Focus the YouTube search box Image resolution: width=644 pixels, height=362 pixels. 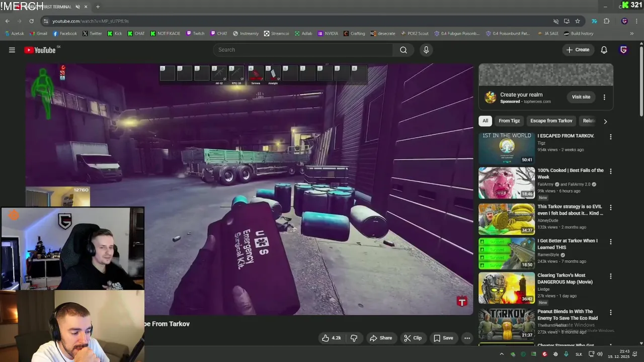303,50
